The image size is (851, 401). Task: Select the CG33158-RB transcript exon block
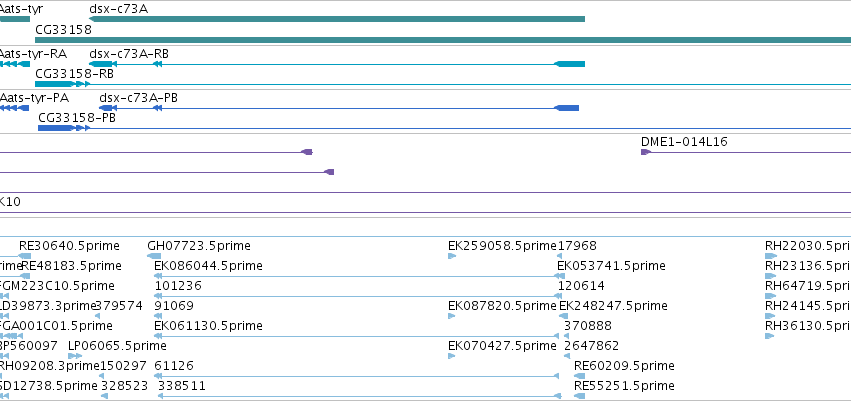tap(55, 84)
